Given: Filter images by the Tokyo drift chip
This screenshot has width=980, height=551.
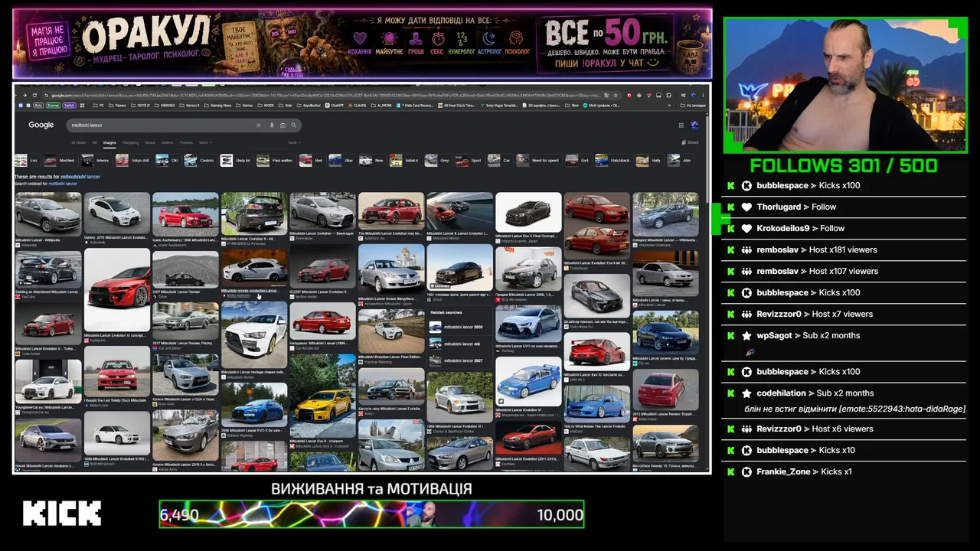Looking at the screenshot, I should (x=132, y=161).
